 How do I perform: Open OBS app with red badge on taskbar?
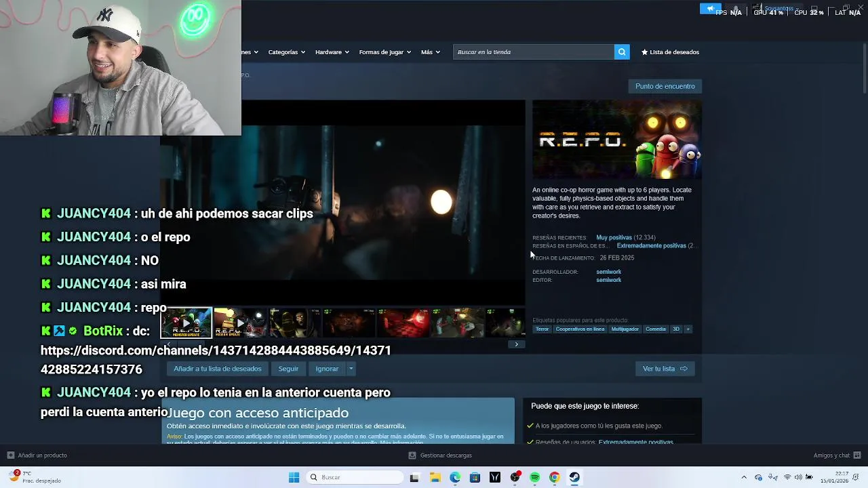(x=515, y=478)
